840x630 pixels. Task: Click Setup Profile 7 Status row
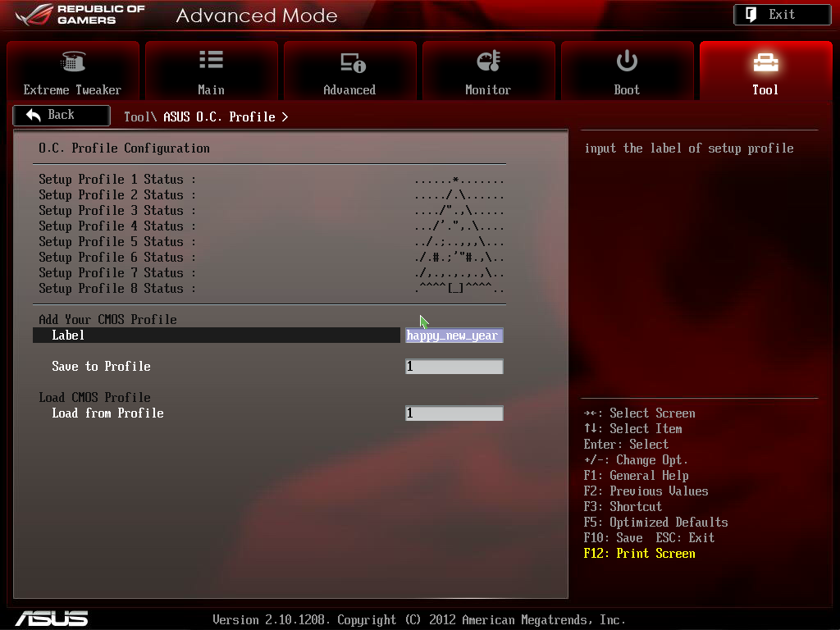point(271,272)
